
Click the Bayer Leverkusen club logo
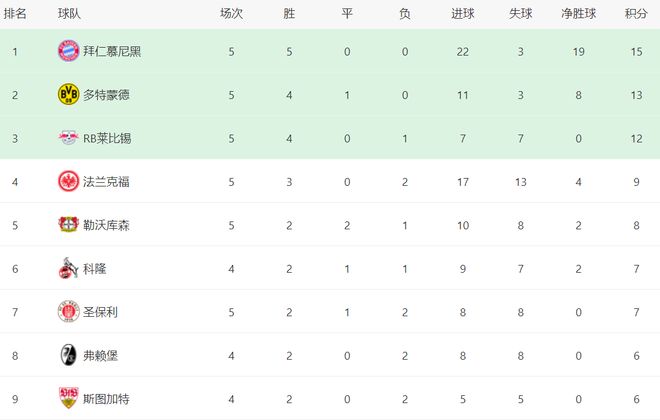[x=68, y=225]
